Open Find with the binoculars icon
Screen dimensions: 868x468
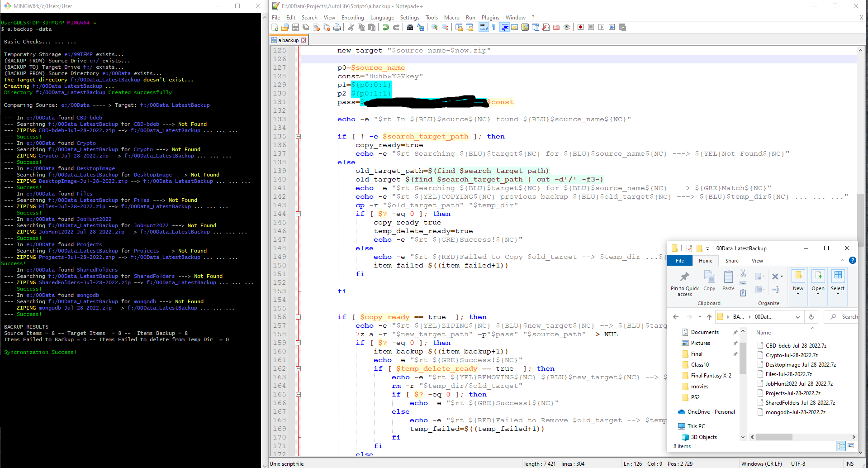click(410, 27)
